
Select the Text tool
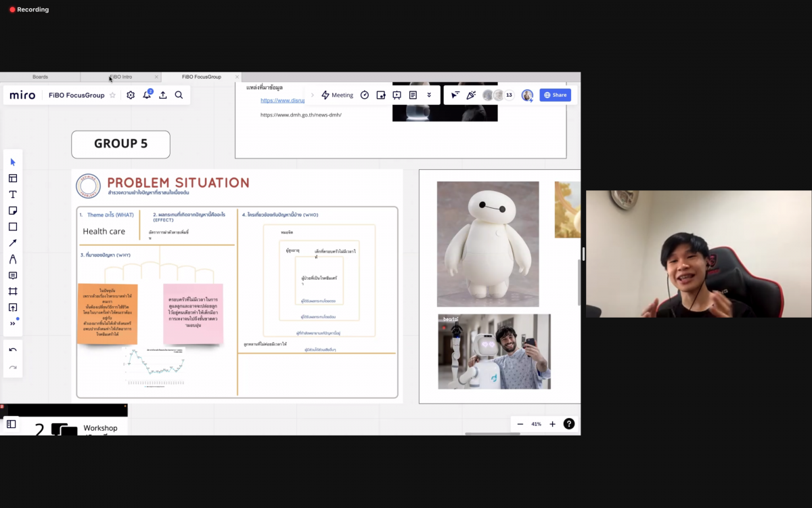pyautogui.click(x=12, y=194)
